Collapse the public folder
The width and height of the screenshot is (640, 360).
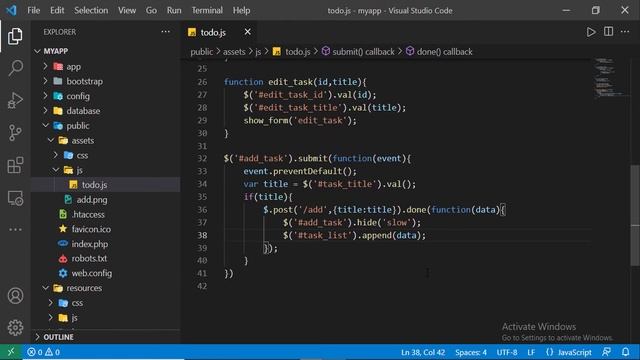coord(46,125)
